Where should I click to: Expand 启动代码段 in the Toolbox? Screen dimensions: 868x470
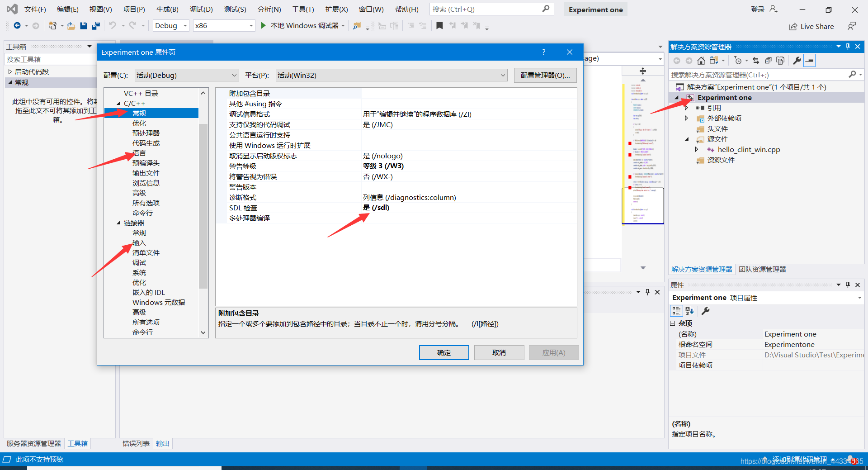[x=10, y=71]
